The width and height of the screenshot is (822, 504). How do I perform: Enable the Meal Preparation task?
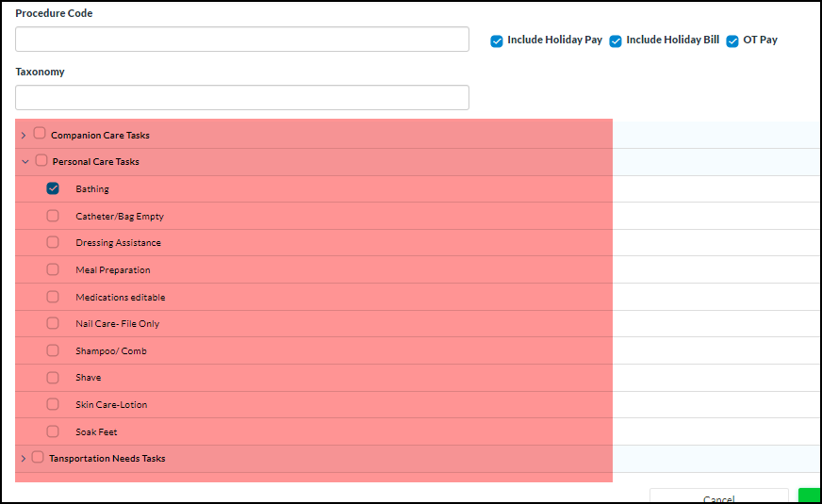[x=53, y=269]
